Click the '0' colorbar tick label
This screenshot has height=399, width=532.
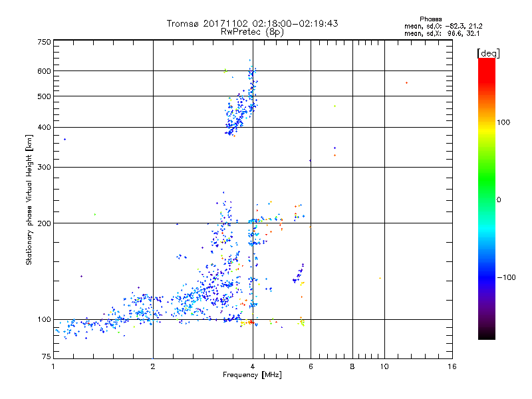[x=499, y=200]
